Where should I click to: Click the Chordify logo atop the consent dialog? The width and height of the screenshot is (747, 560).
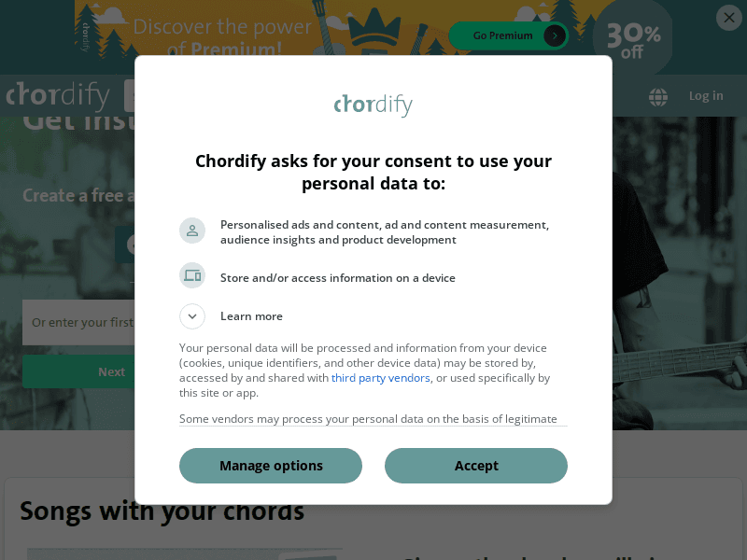373,105
